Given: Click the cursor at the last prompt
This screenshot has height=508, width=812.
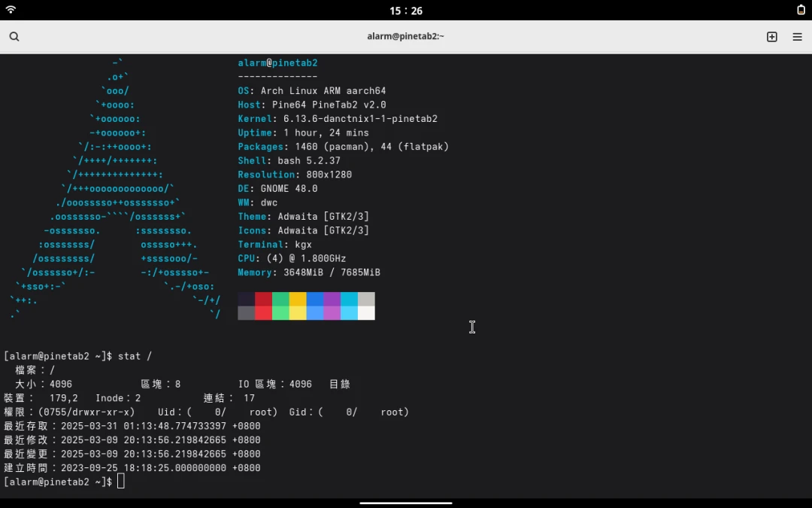Looking at the screenshot, I should 121,482.
